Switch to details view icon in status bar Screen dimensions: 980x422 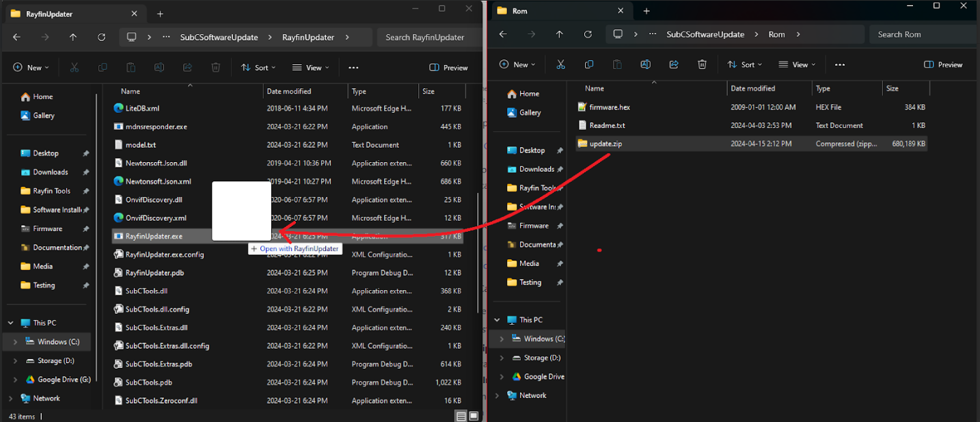click(461, 416)
